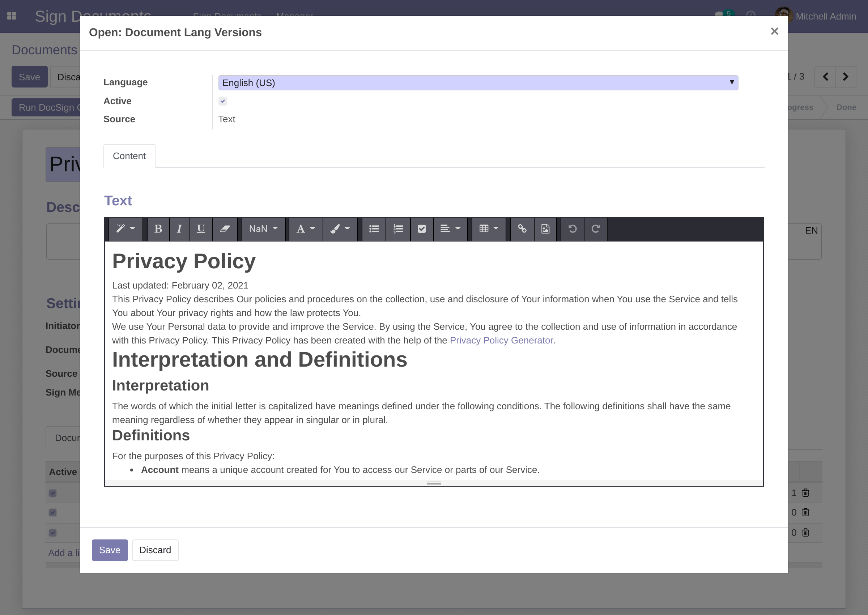The image size is (868, 615).
Task: Switch to the Content tab
Action: (x=129, y=155)
